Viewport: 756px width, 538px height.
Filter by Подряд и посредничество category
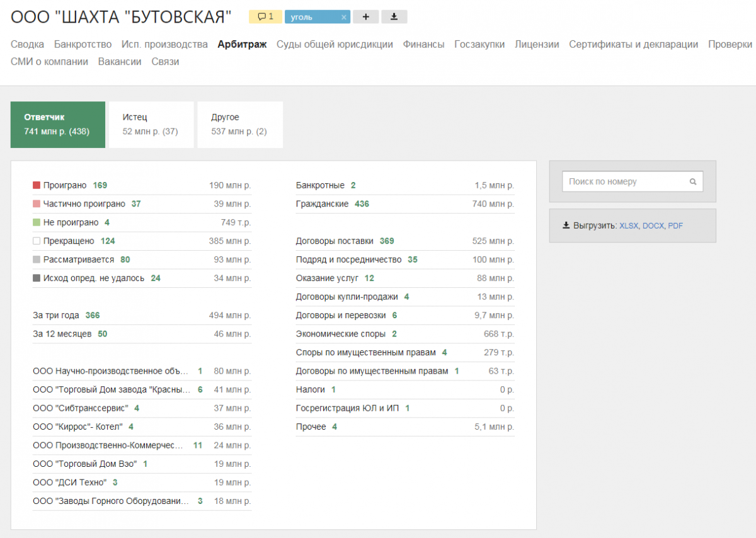pyautogui.click(x=405, y=260)
